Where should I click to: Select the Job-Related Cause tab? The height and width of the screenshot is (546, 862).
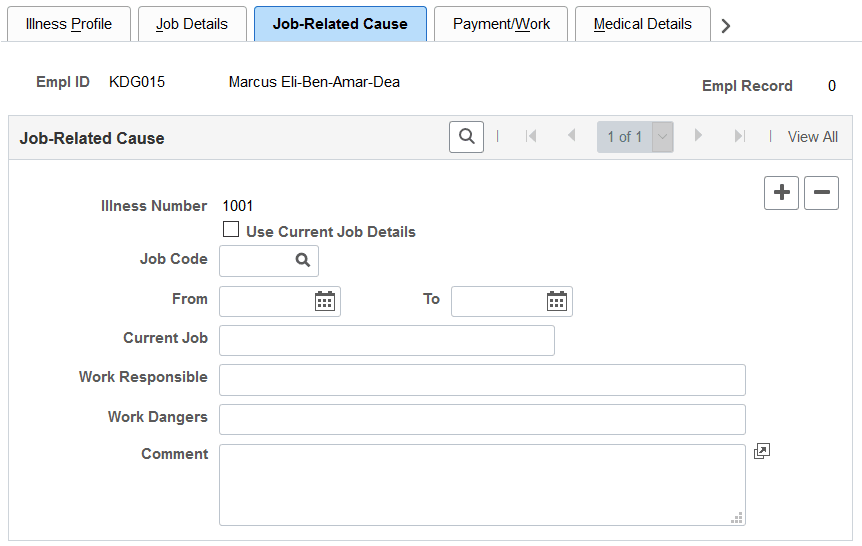coord(340,24)
